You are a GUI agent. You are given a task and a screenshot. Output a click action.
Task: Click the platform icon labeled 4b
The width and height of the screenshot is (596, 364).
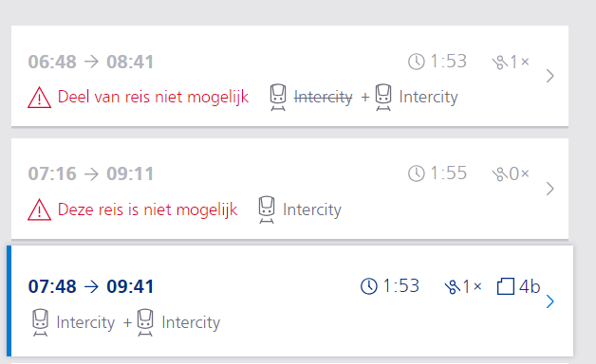point(506,286)
